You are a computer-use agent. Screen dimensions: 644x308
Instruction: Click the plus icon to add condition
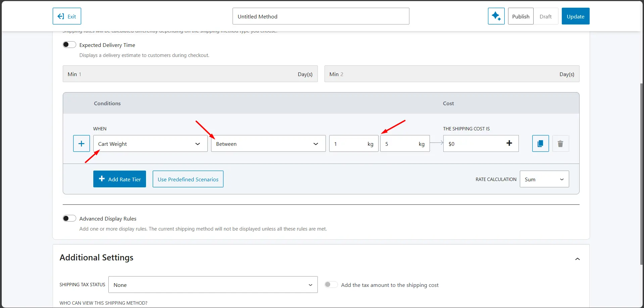click(x=81, y=143)
